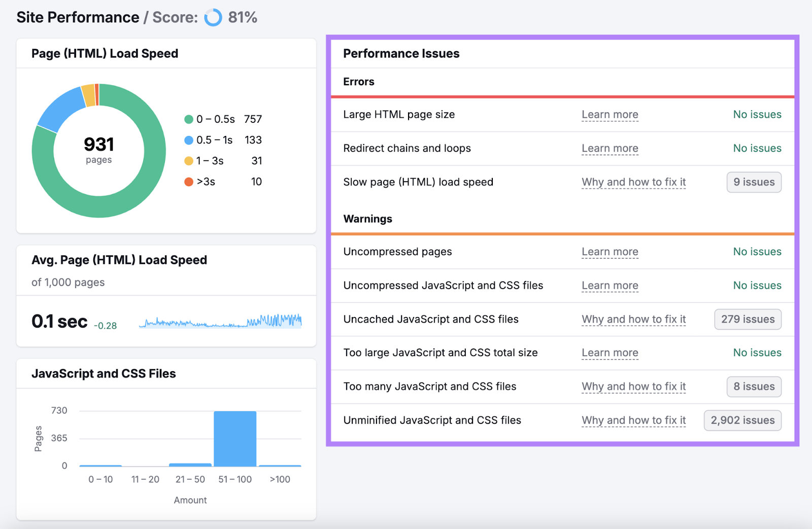This screenshot has height=529, width=812.
Task: Click 8 issues for too many JavaScript files
Action: (x=754, y=386)
